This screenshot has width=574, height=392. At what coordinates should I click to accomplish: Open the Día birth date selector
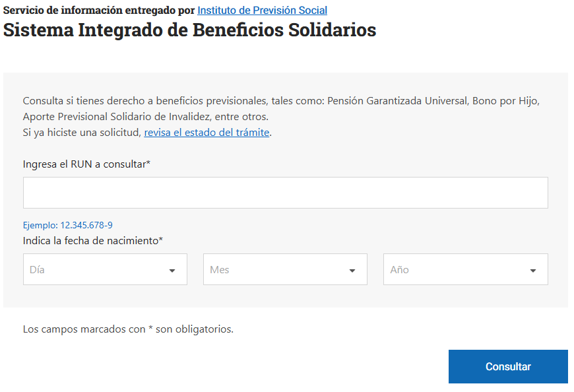(x=105, y=269)
